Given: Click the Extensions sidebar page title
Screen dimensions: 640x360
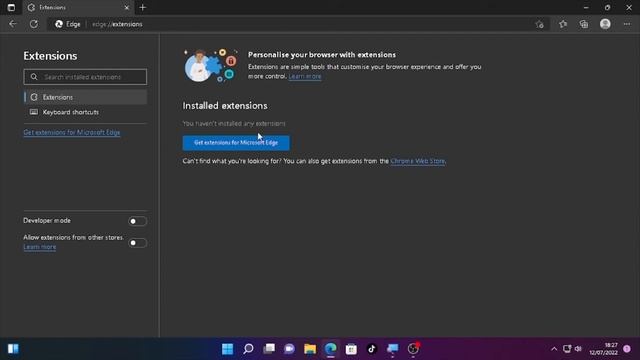Looking at the screenshot, I should [x=50, y=56].
